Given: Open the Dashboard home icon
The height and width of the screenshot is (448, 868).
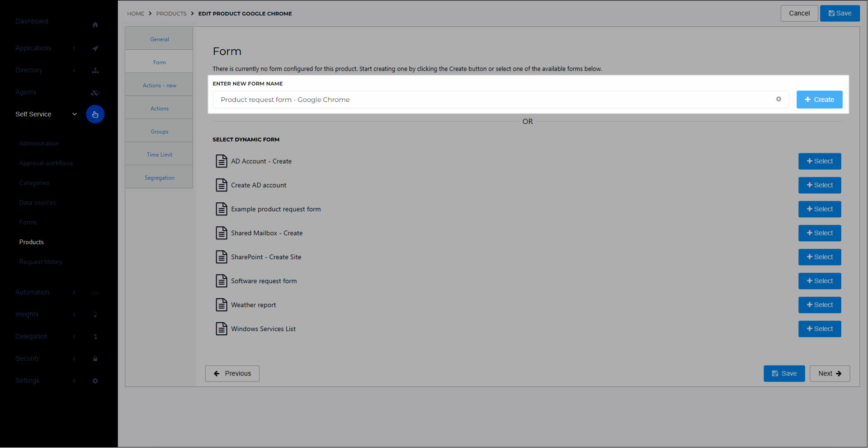Looking at the screenshot, I should pos(95,25).
